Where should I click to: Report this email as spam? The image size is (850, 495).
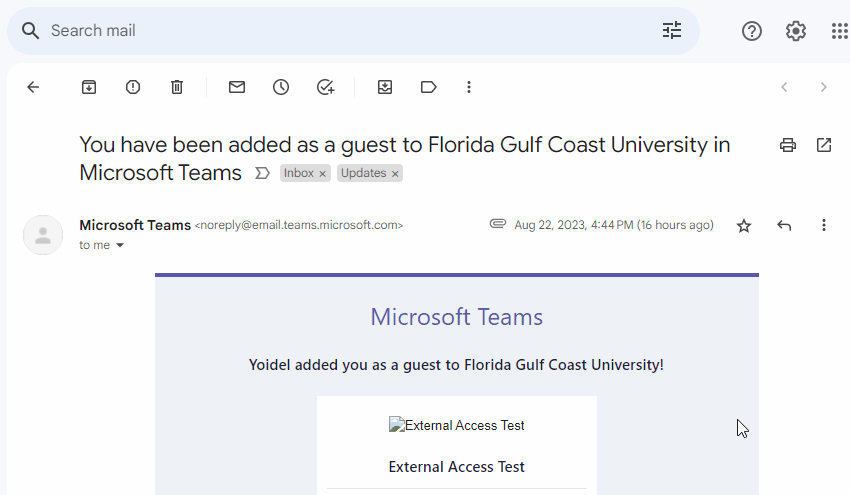point(133,87)
